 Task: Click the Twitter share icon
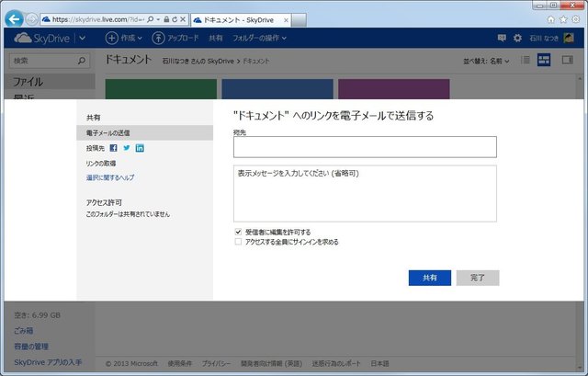127,148
